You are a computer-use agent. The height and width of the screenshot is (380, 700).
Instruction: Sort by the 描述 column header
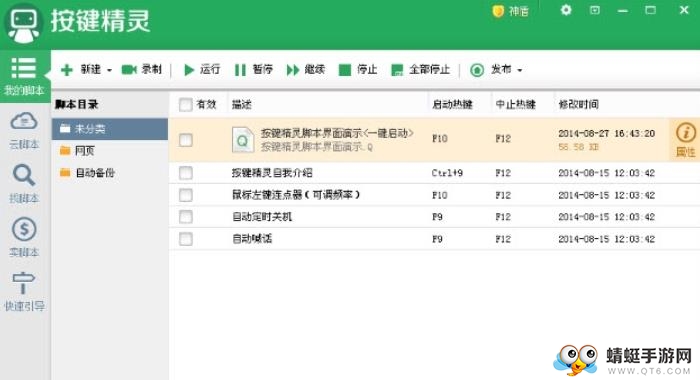(x=242, y=104)
